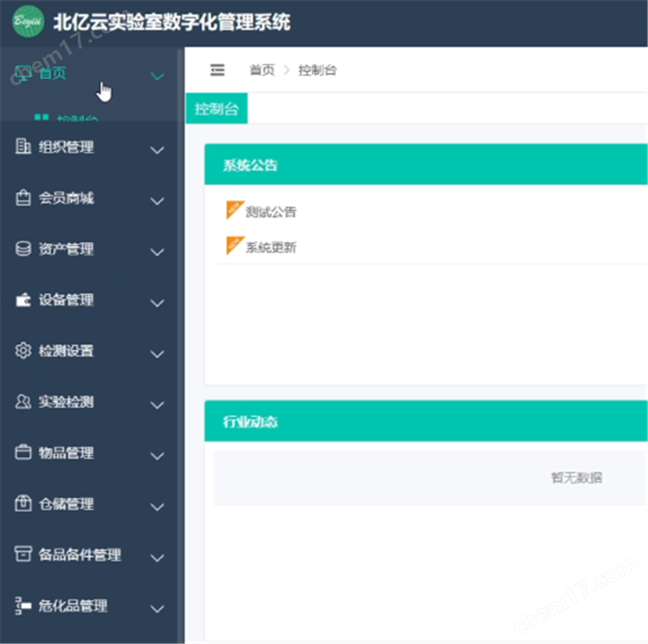
Task: Click the 物品管理 briefcase icon
Action: coord(23,452)
